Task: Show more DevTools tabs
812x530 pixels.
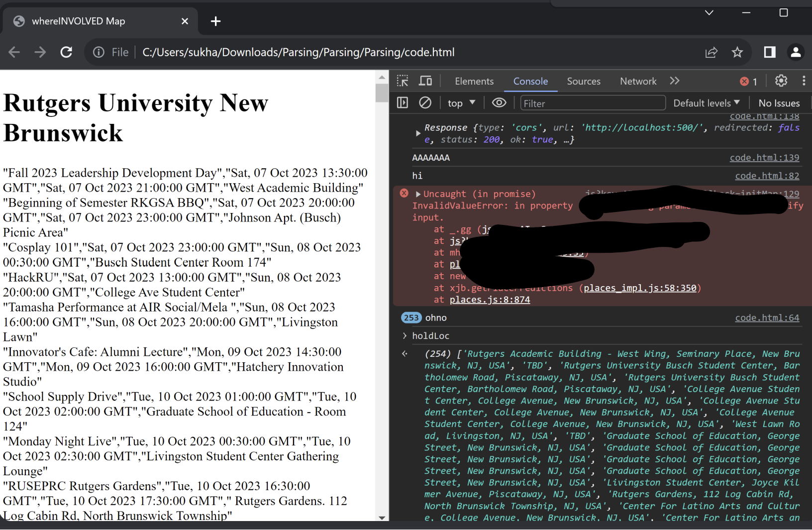Action: point(675,81)
